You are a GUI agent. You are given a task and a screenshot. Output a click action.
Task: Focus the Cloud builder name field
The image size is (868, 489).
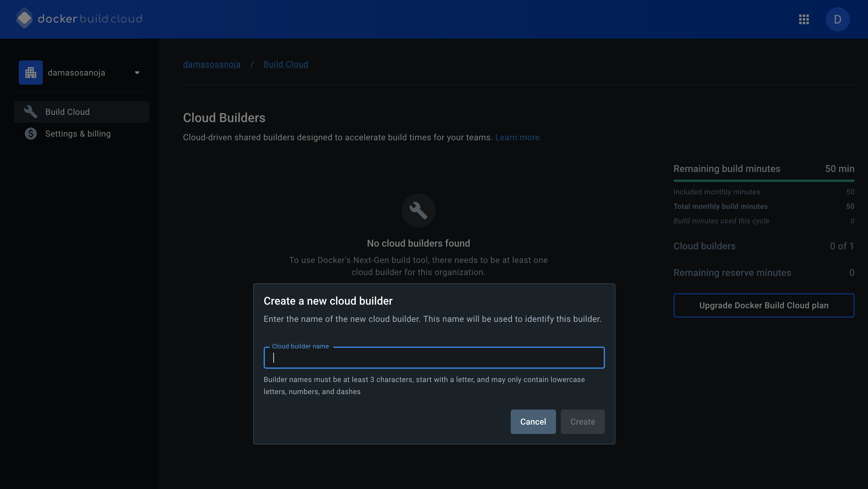point(434,358)
